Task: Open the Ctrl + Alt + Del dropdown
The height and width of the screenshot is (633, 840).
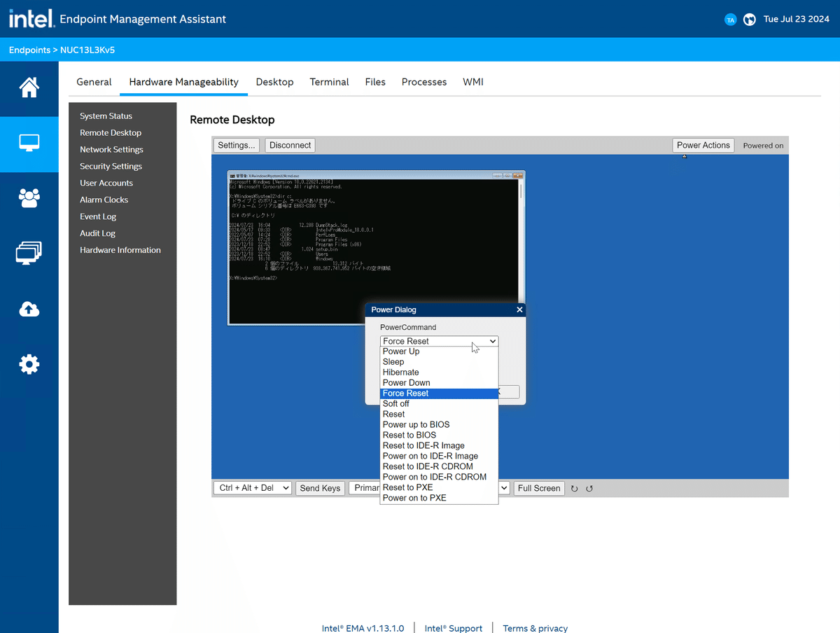Action: pyautogui.click(x=253, y=488)
